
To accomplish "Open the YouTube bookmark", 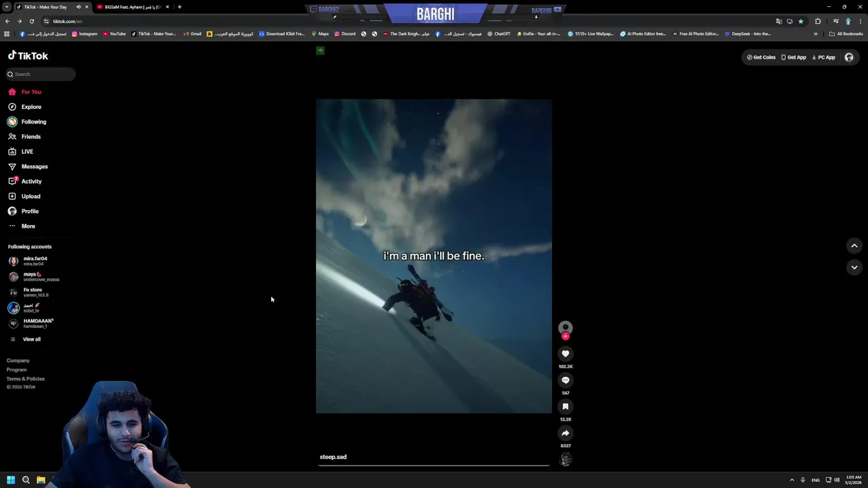I will pyautogui.click(x=114, y=34).
